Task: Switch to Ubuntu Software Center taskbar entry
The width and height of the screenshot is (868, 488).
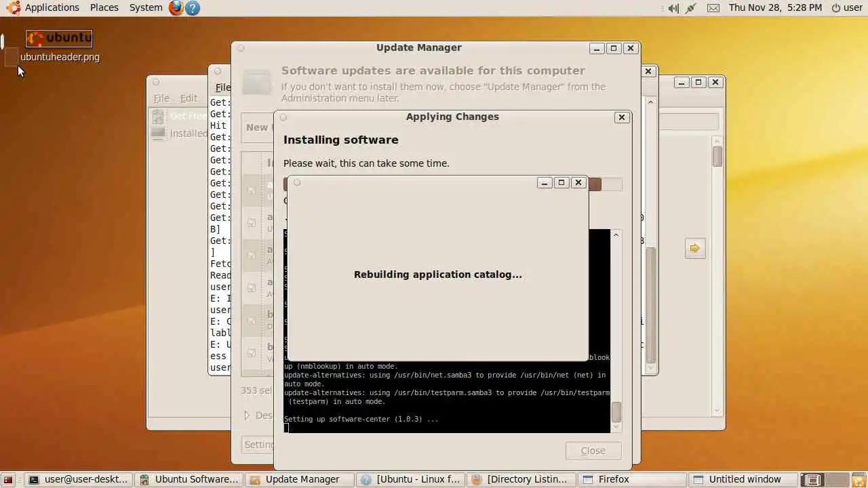Action: coord(189,479)
